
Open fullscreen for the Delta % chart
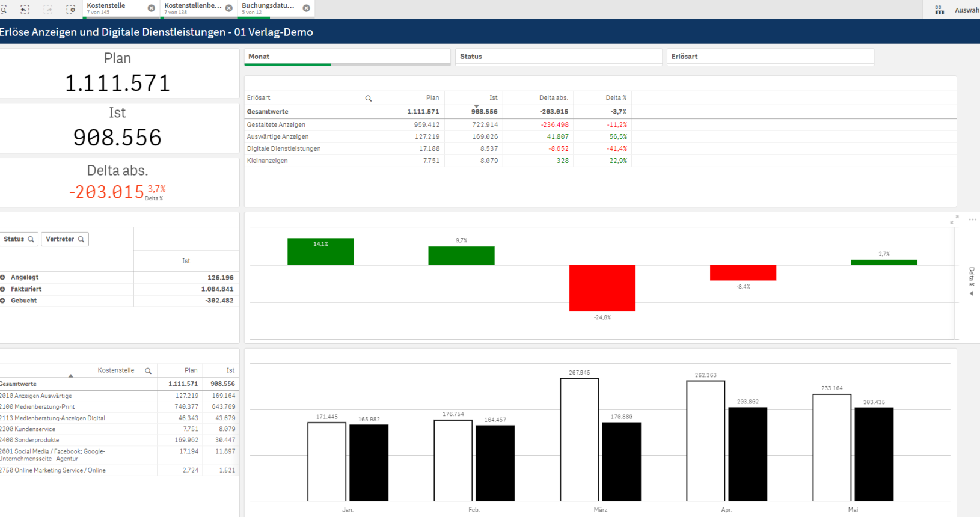[954, 219]
